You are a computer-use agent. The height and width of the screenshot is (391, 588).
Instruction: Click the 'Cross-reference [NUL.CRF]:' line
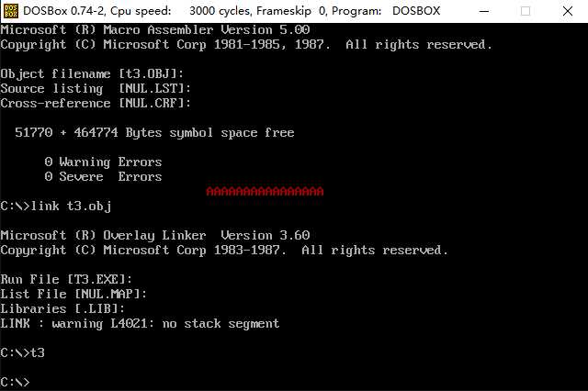(96, 103)
